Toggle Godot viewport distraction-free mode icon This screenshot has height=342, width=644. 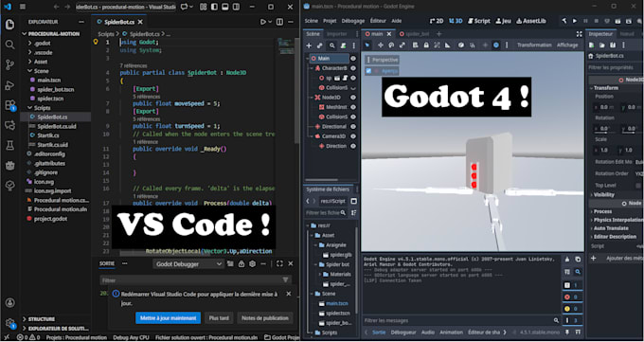pos(579,34)
